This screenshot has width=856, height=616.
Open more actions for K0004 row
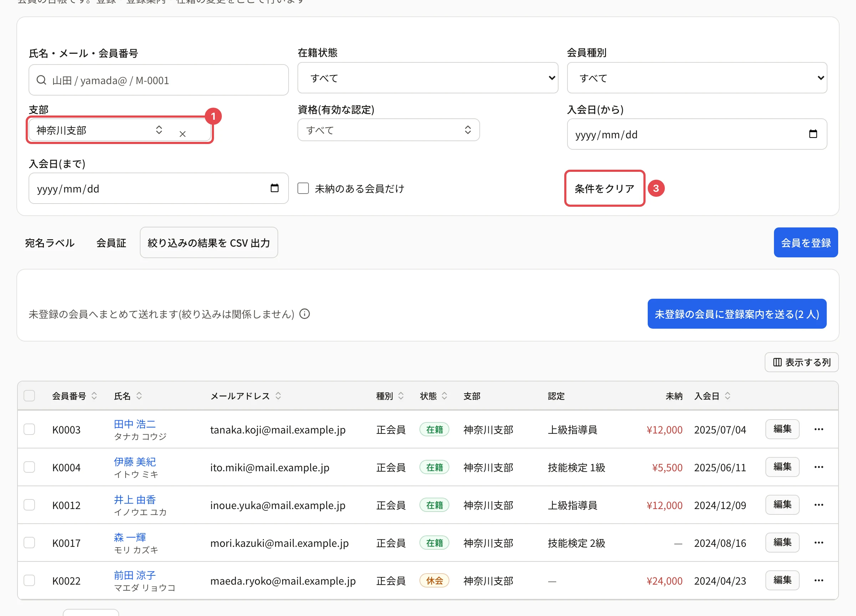click(819, 467)
